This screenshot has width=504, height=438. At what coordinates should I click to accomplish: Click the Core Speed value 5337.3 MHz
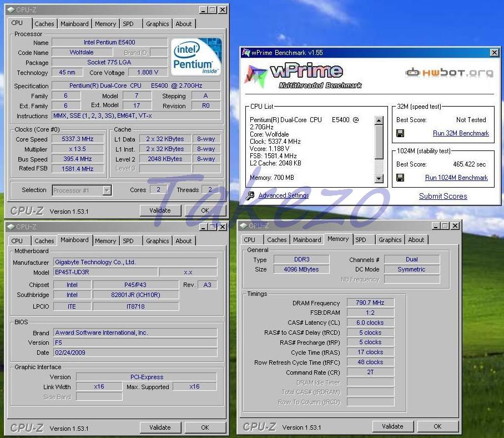coord(78,139)
